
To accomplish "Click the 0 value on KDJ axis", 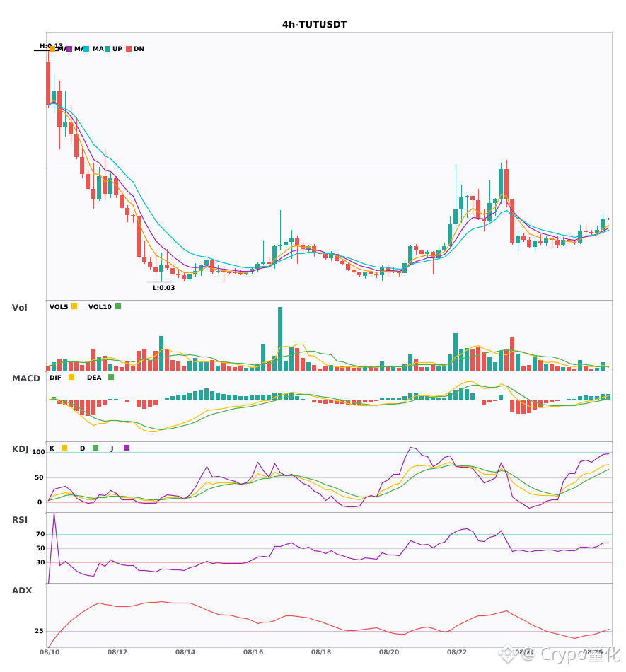I will tap(40, 502).
